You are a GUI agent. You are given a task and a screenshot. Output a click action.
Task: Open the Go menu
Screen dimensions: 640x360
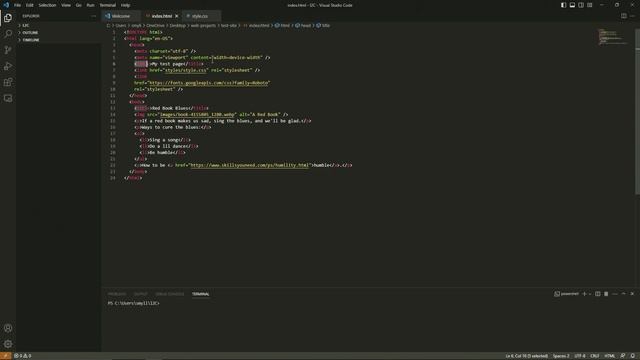point(78,5)
